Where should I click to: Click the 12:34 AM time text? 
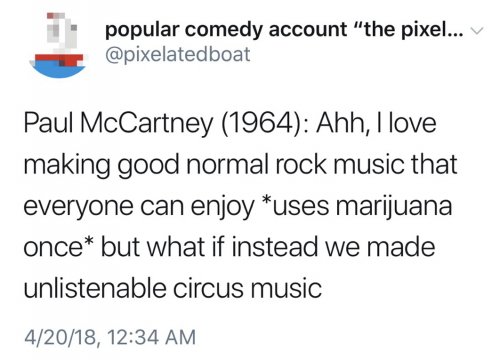point(151,337)
